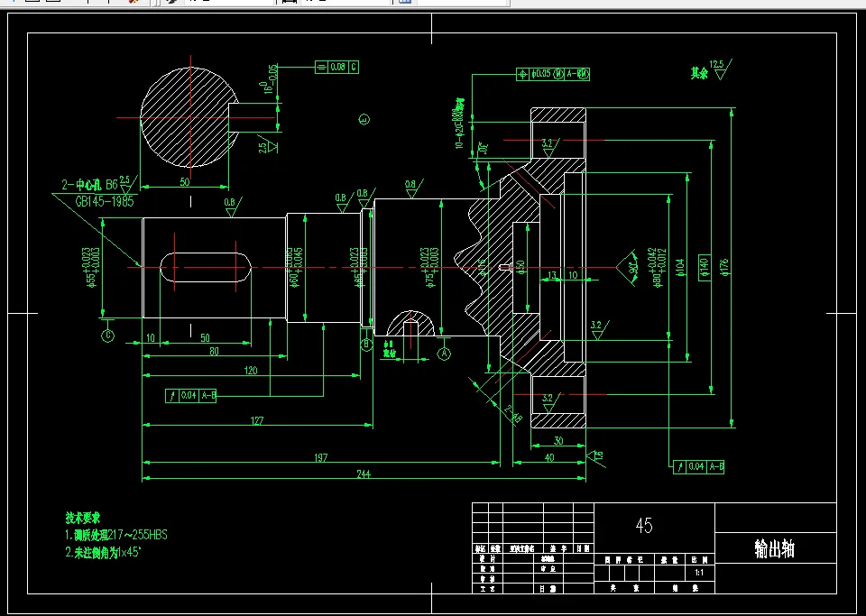Select the keyway width dimension 16 with -0.05
The width and height of the screenshot is (866, 616).
click(x=272, y=79)
